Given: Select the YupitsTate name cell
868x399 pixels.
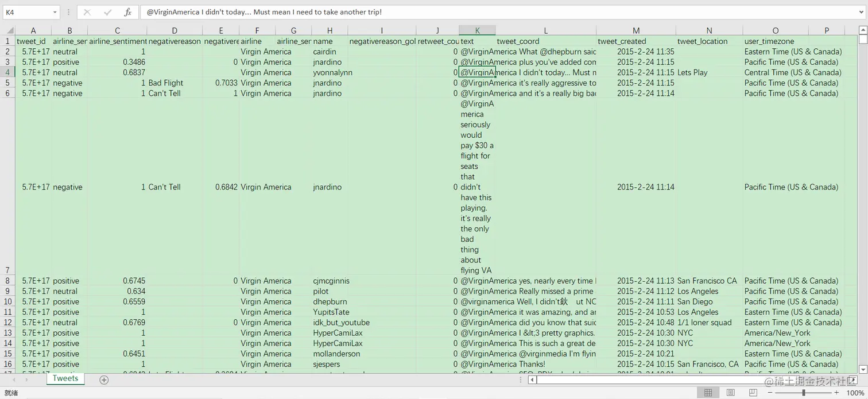Looking at the screenshot, I should pyautogui.click(x=330, y=312).
